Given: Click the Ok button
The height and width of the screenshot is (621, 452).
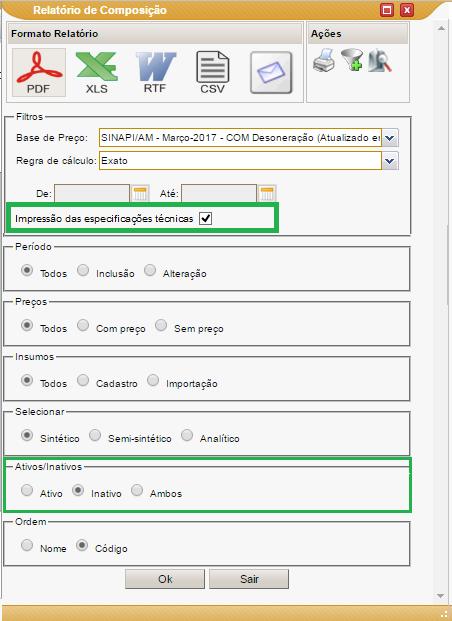Looking at the screenshot, I should [165, 579].
